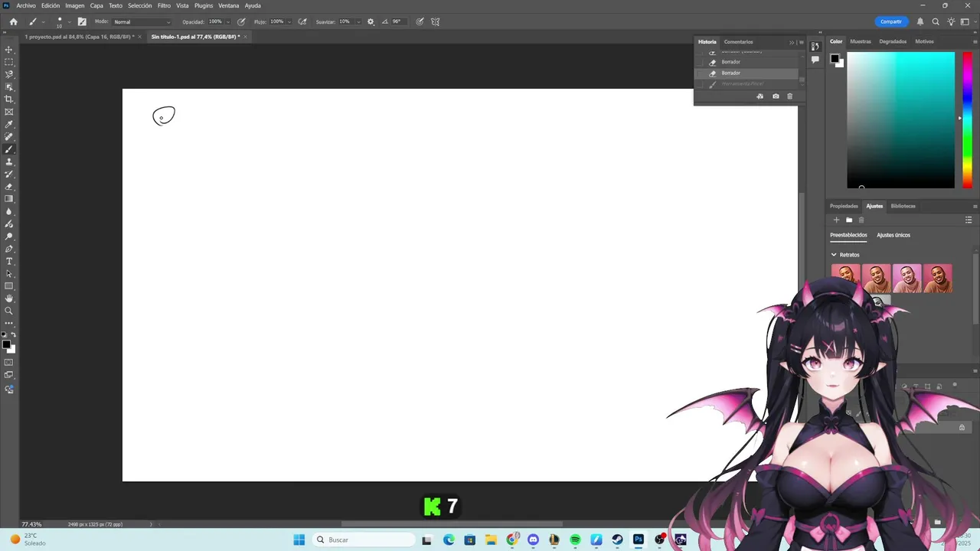This screenshot has width=980, height=551.
Task: Select the Path Selection tool
Action: pyautogui.click(x=9, y=273)
